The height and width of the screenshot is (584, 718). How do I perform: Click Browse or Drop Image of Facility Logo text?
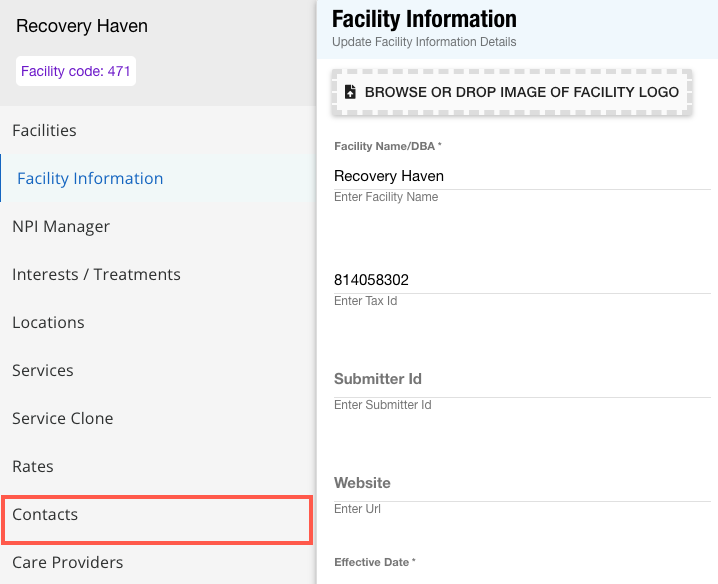(521, 92)
